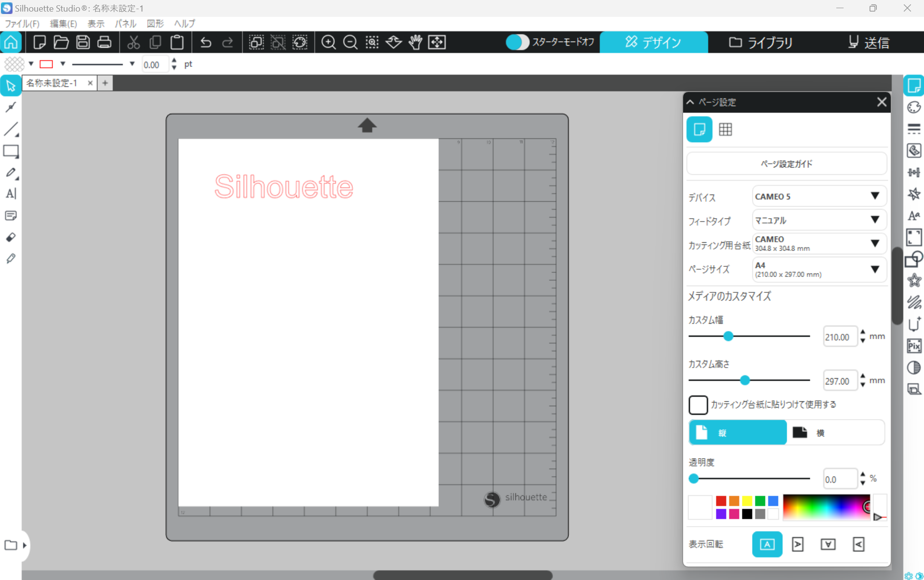Click Fit to window icon
The width and height of the screenshot is (924, 580).
click(x=437, y=42)
